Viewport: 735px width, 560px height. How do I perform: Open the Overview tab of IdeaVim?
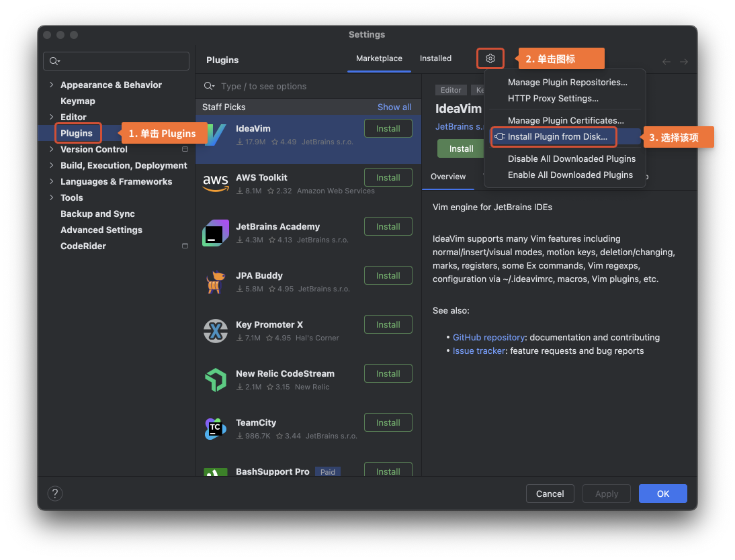pyautogui.click(x=448, y=177)
